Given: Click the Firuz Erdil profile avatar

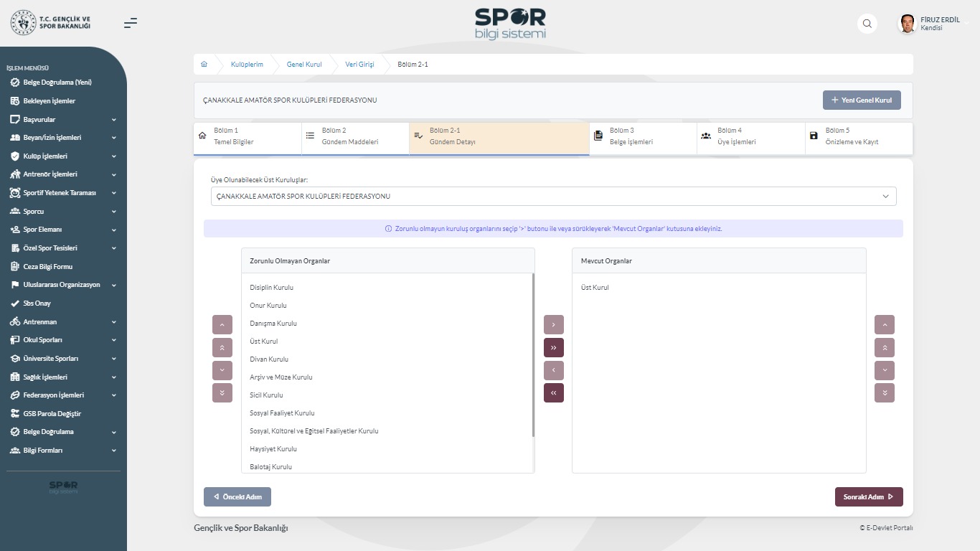Looking at the screenshot, I should click(x=908, y=24).
